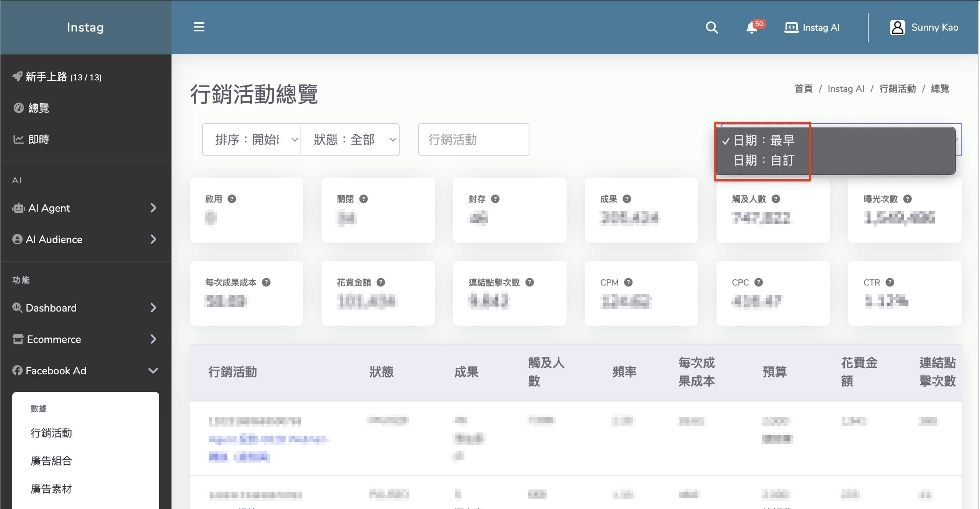Go to 首頁 breadcrumb link
Screen dimensions: 980x509
pos(804,89)
